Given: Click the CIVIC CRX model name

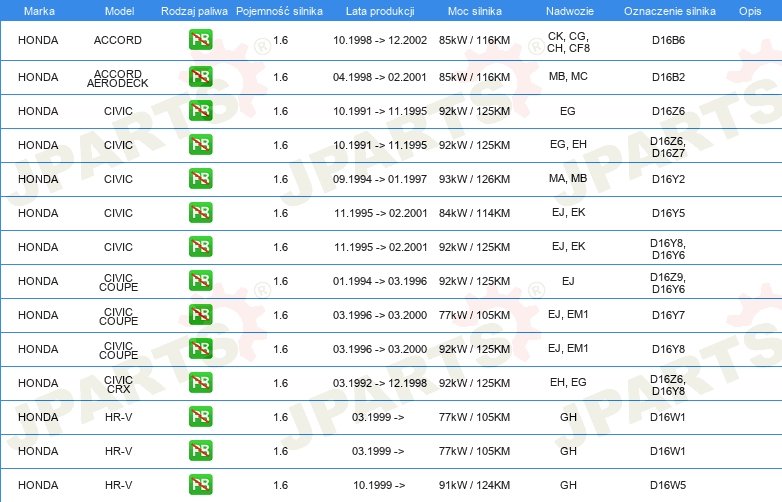Looking at the screenshot, I should pos(118,384).
